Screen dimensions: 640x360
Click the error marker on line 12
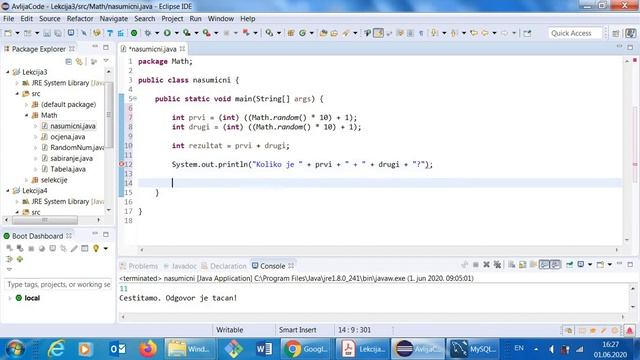(x=121, y=164)
